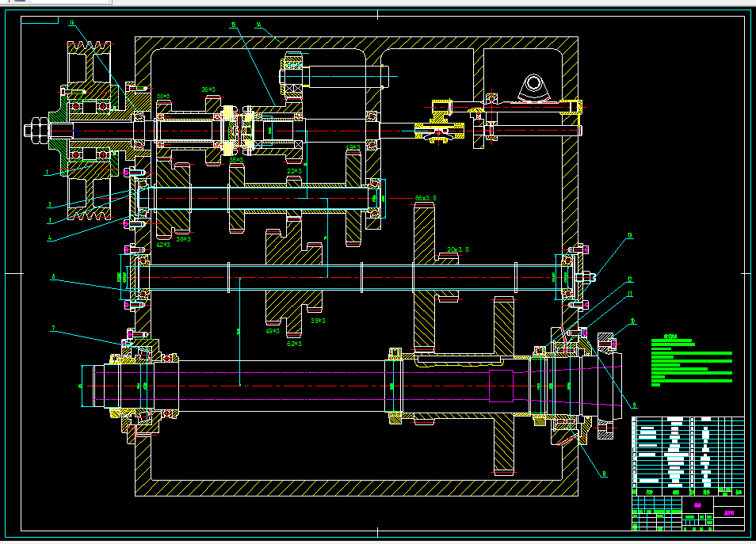Select the 66x3.5 gear label
This screenshot has height=544, width=756.
(426, 198)
